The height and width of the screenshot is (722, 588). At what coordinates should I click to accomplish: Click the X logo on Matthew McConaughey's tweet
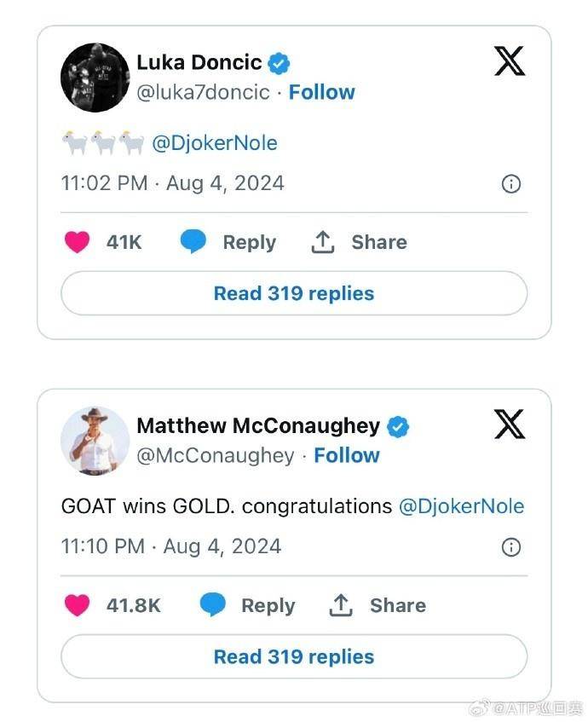click(510, 424)
